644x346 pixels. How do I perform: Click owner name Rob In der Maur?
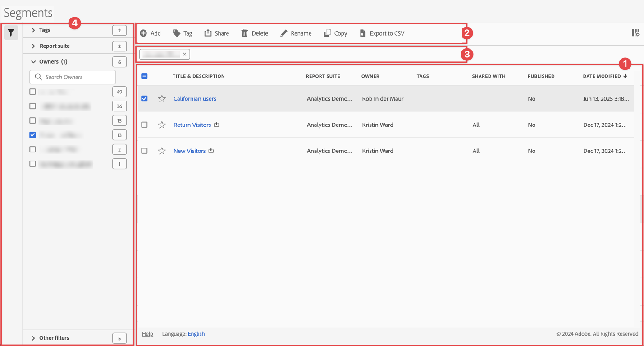(x=383, y=99)
